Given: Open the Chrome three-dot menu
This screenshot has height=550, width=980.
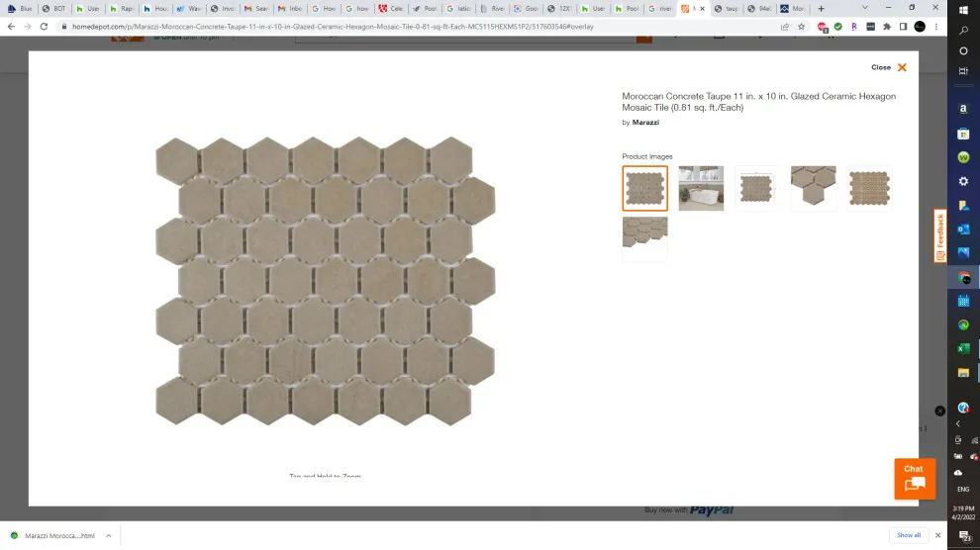Looking at the screenshot, I should click(x=936, y=27).
